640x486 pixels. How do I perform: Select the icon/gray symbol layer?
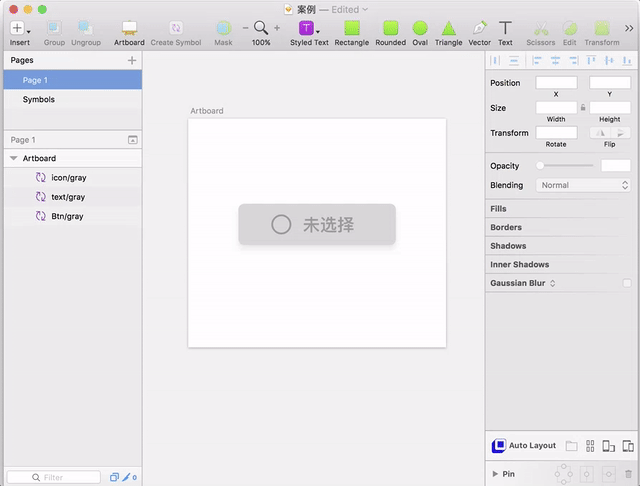pos(73,178)
